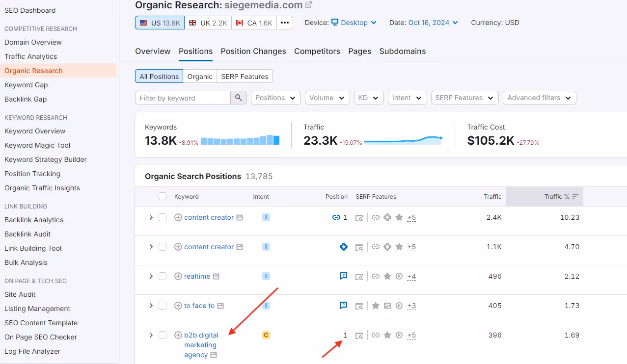Select the SERP Features toggle
Image resolution: width=627 pixels, height=364 pixels.
pos(245,76)
